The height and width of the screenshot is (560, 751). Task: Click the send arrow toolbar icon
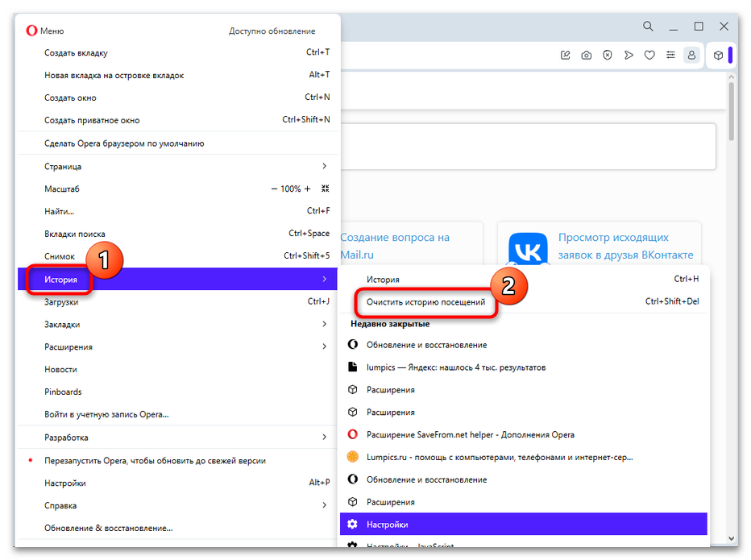tap(629, 55)
